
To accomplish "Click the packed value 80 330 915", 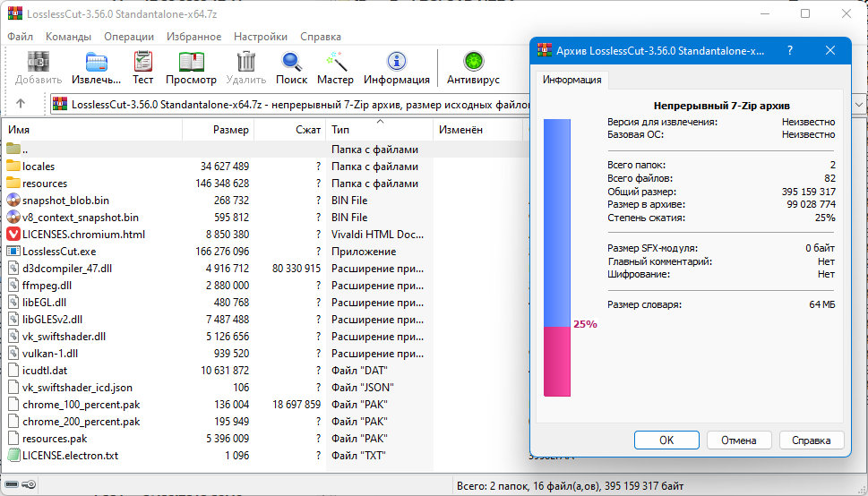I will coord(296,269).
